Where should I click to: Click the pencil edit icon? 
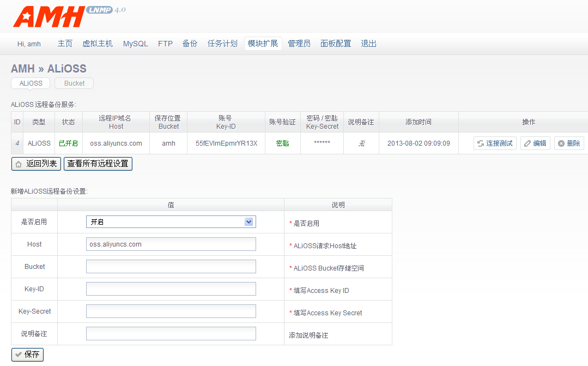[527, 143]
